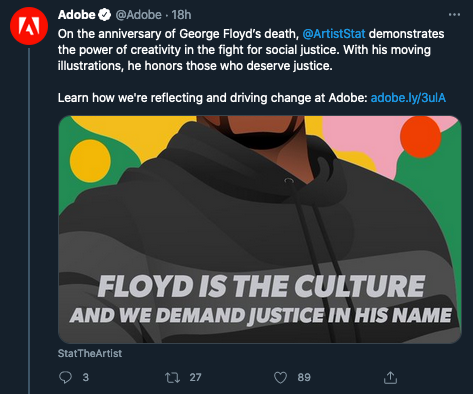Click the @Adobe handle
The width and height of the screenshot is (473, 394).
(138, 15)
